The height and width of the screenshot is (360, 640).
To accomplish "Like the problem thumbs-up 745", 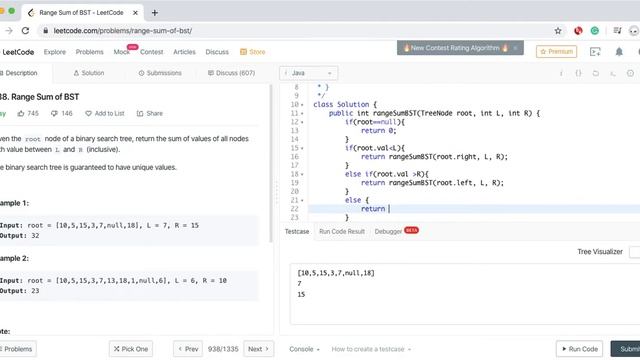I will coord(28,113).
